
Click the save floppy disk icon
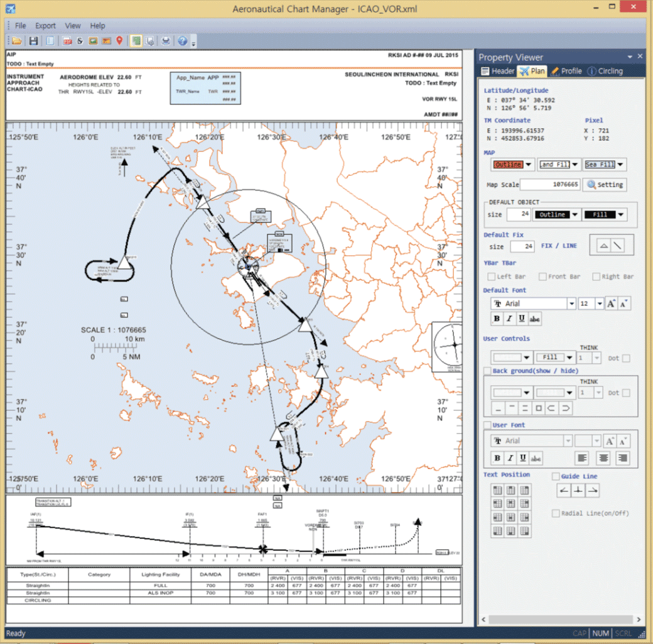(33, 41)
